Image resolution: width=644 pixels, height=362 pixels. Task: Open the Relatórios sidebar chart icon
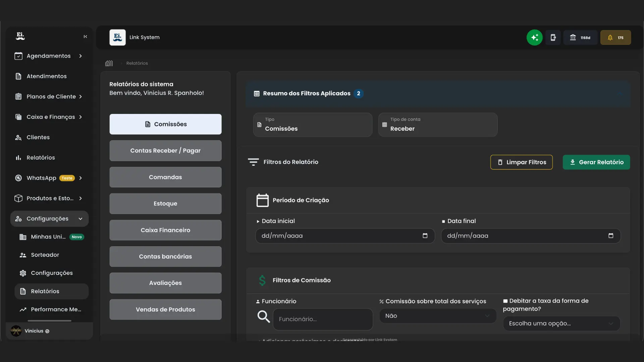[18, 157]
